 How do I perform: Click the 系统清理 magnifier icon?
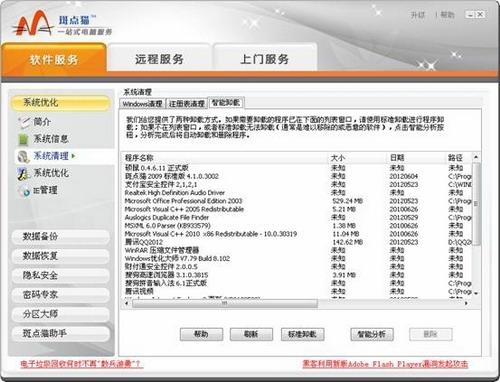[23, 156]
